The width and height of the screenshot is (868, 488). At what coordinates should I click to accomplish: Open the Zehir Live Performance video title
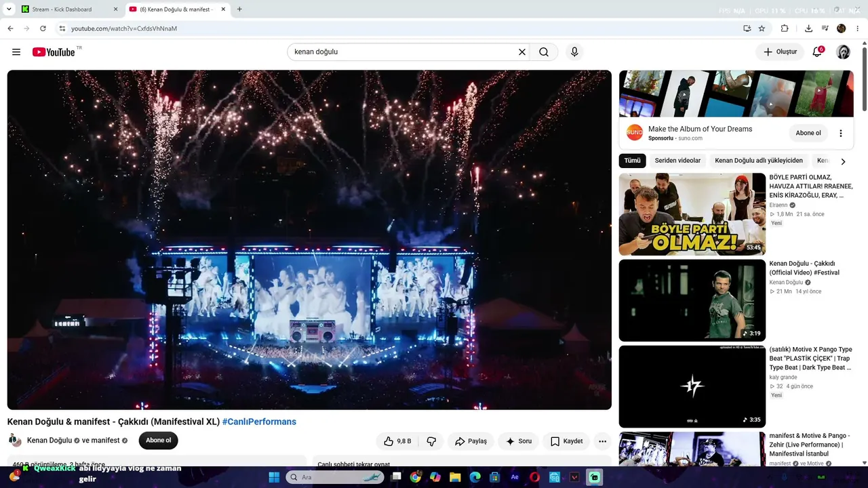[x=810, y=445]
